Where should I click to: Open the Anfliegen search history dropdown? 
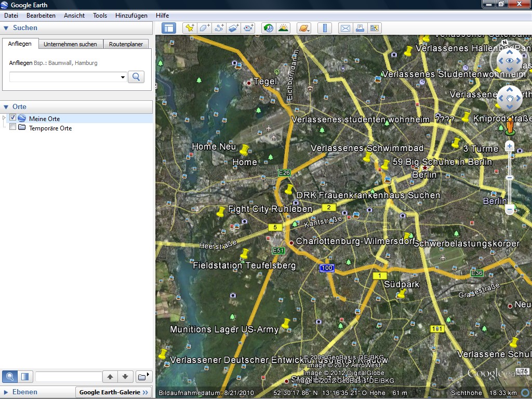click(123, 77)
